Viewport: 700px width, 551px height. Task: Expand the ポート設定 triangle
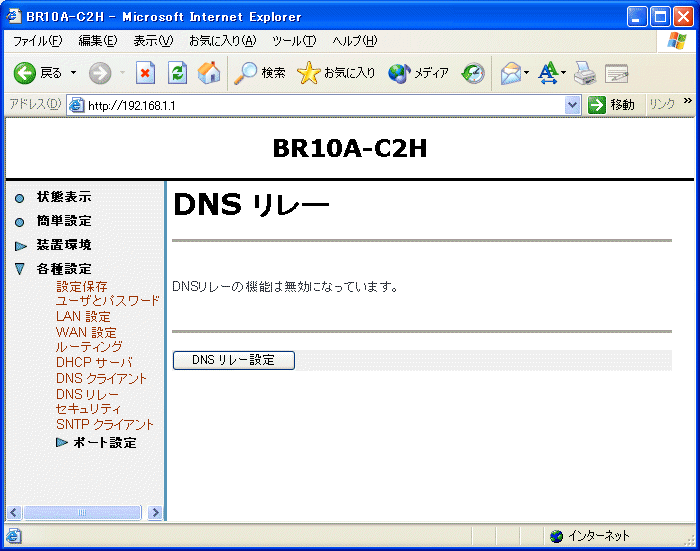[62, 442]
